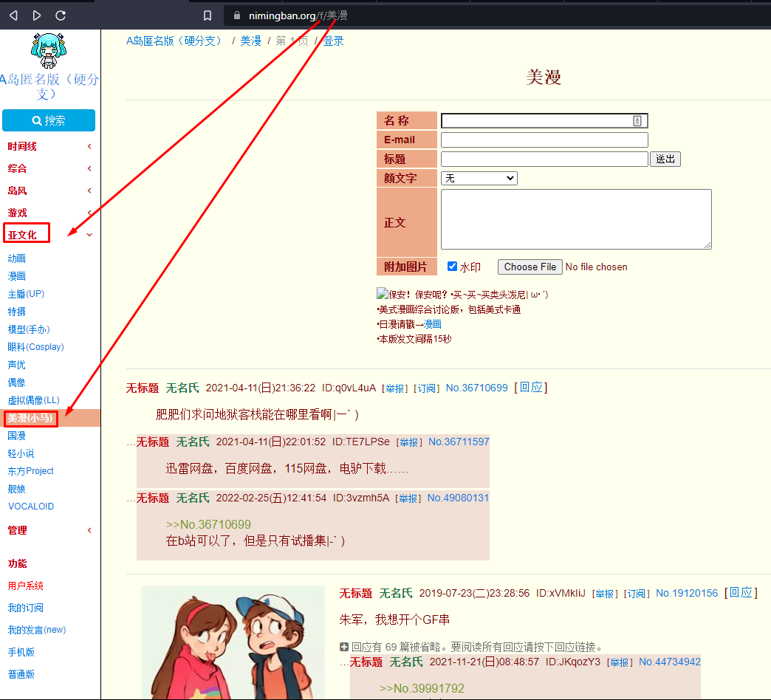This screenshot has width=771, height=700.
Task: Open the 特摄 board
Action: pos(17,312)
